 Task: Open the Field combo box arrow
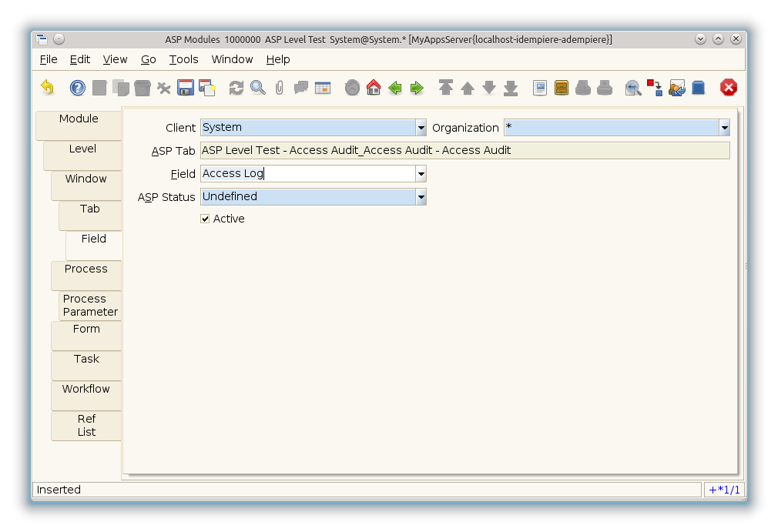point(421,174)
